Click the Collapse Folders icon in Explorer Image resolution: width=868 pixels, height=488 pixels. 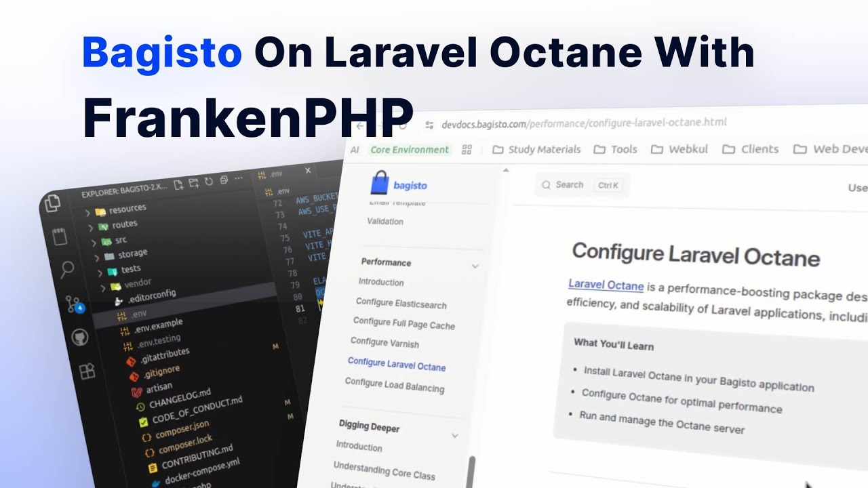pos(224,180)
